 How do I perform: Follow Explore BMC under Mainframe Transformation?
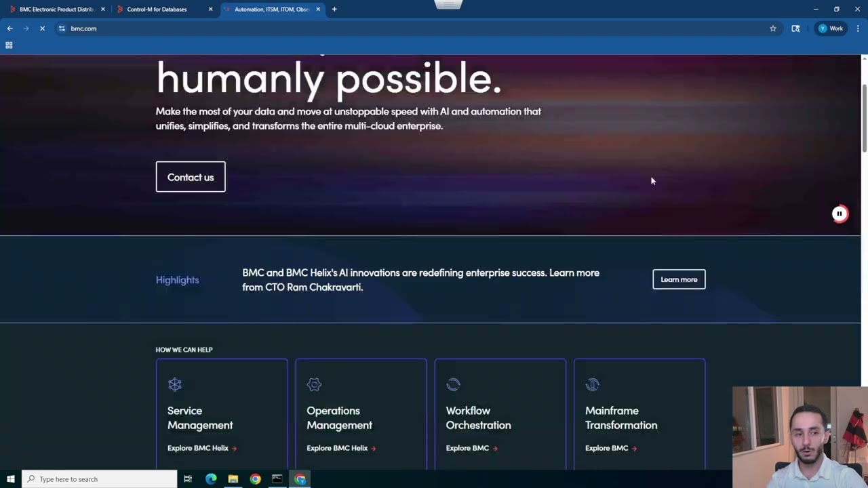611,448
